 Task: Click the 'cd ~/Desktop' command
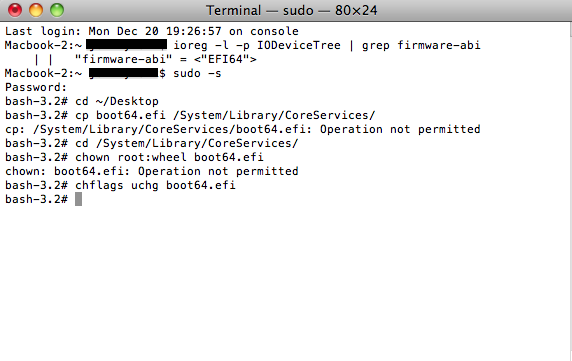(x=117, y=101)
